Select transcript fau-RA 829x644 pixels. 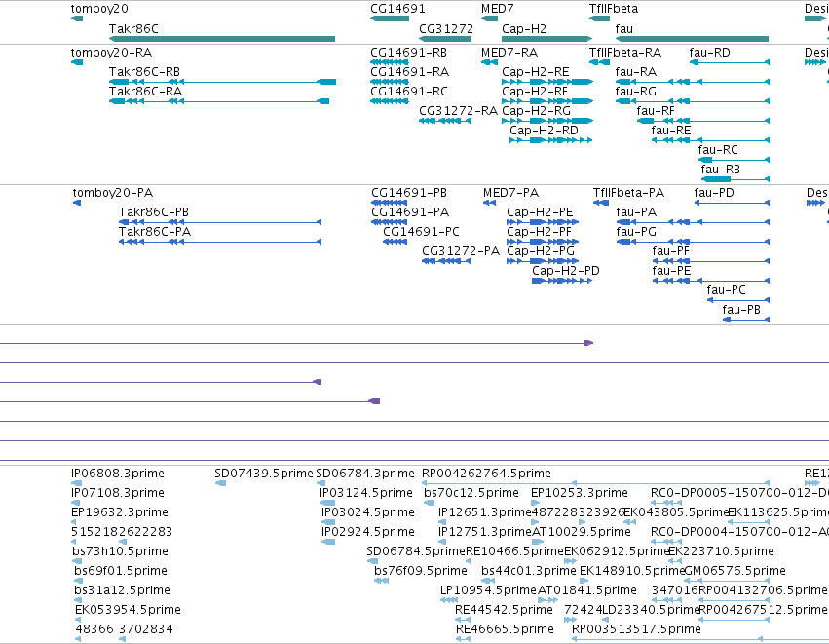[x=693, y=82]
